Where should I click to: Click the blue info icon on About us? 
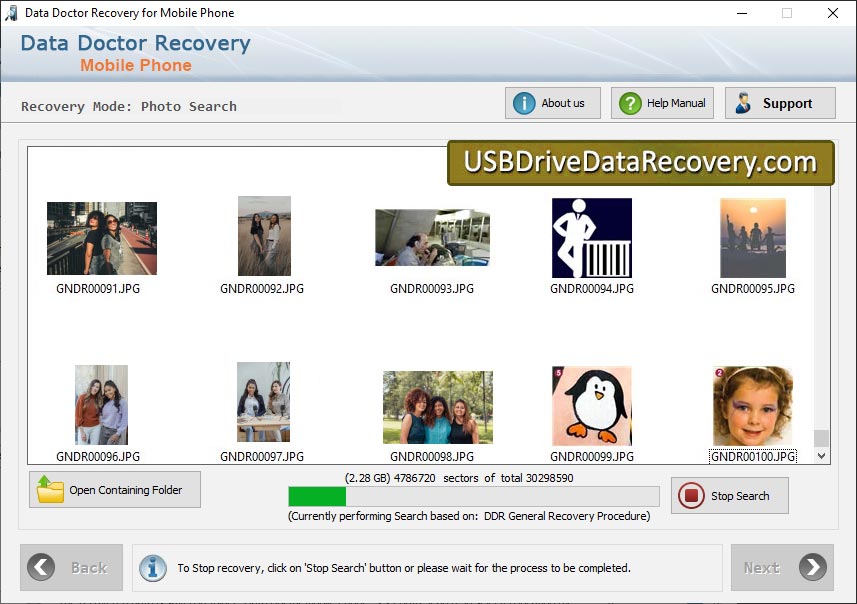tap(524, 102)
